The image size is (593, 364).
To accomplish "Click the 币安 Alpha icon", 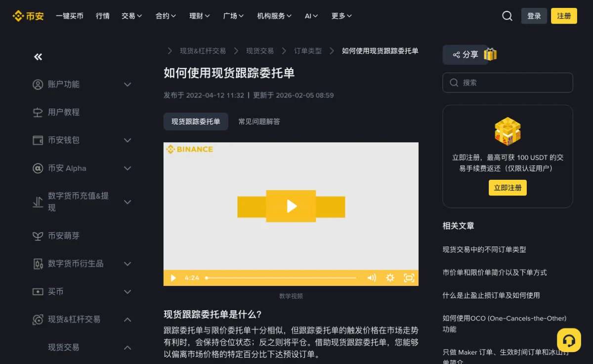I will tap(38, 168).
